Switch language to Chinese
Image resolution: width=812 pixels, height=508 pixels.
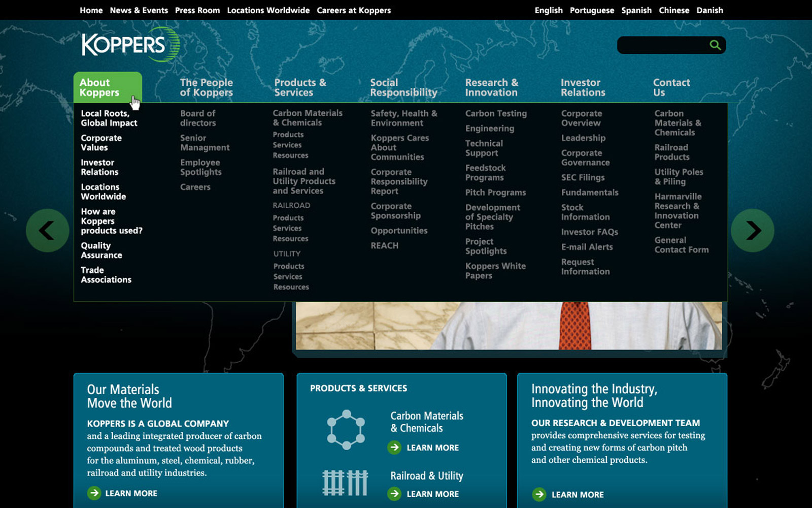[x=674, y=10]
